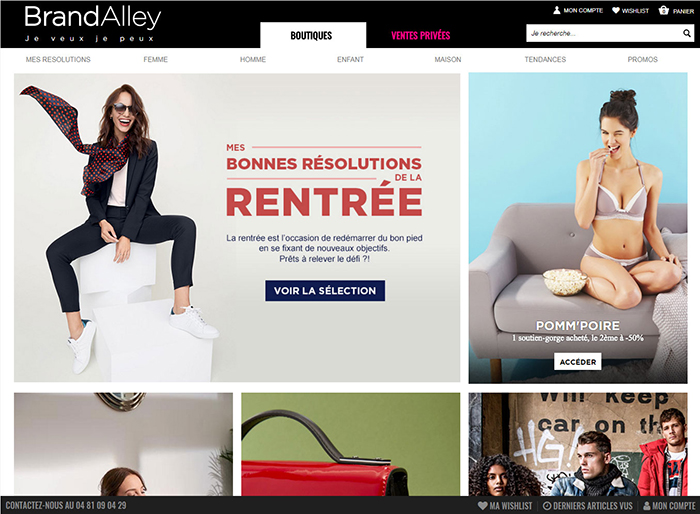Click the heart icon beside Ma Wishlist
This screenshot has width=700, height=514.
coord(483,506)
